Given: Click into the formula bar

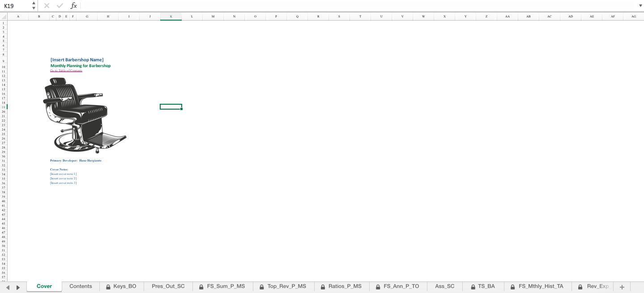Looking at the screenshot, I should pos(358,6).
